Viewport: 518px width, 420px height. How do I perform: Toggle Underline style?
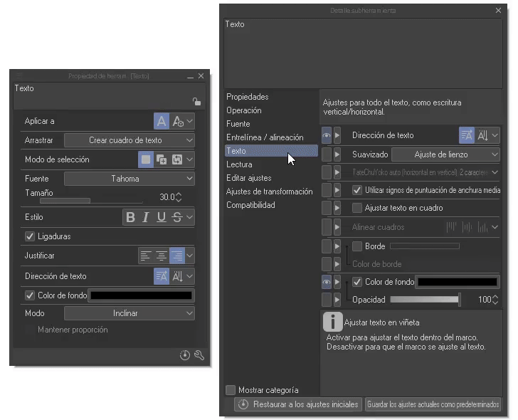(x=162, y=217)
